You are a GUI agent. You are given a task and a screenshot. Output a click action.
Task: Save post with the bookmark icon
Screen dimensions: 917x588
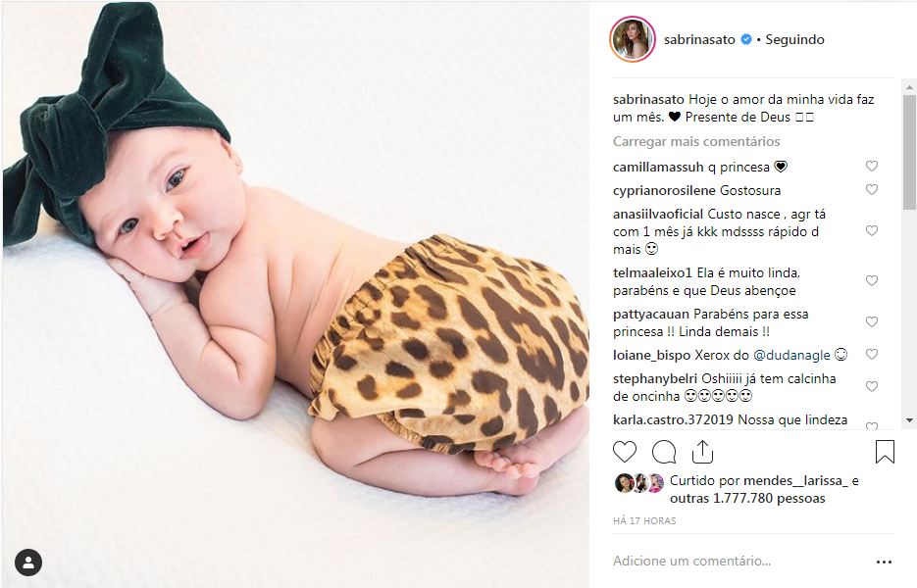[x=885, y=452]
